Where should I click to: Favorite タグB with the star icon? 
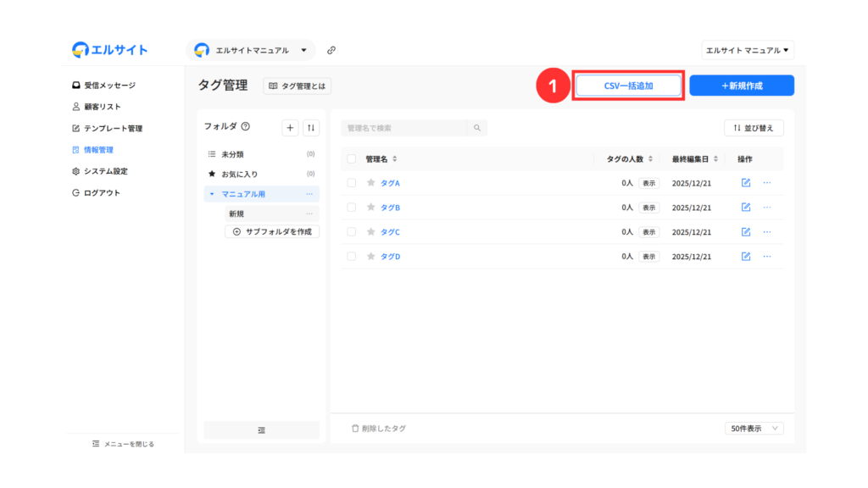(370, 208)
